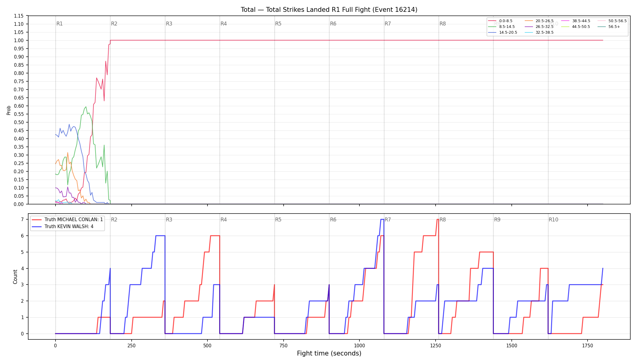Screen dimensions: 637x364
Task: Select the '44.5-50.5' legend label
Action: point(581,27)
